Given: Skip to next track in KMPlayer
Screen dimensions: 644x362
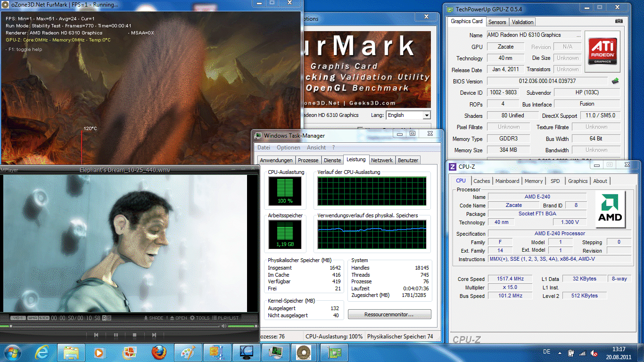Looking at the screenshot, I should click(154, 335).
